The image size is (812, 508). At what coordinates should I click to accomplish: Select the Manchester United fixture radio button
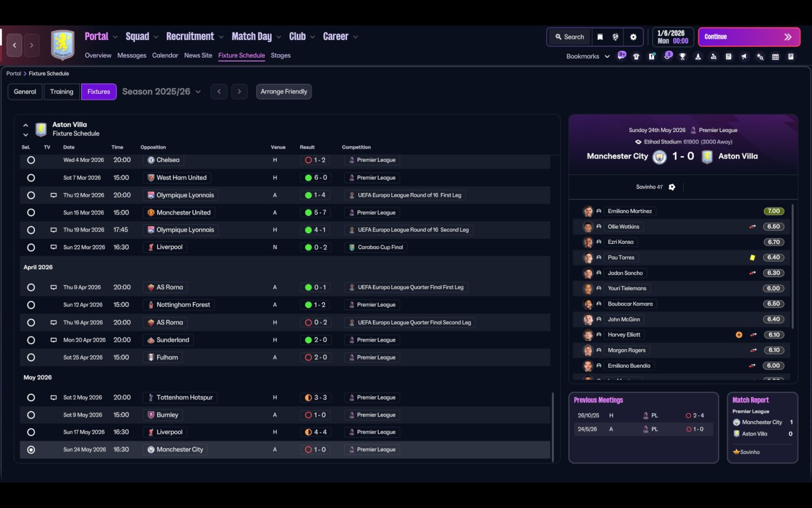coord(31,213)
